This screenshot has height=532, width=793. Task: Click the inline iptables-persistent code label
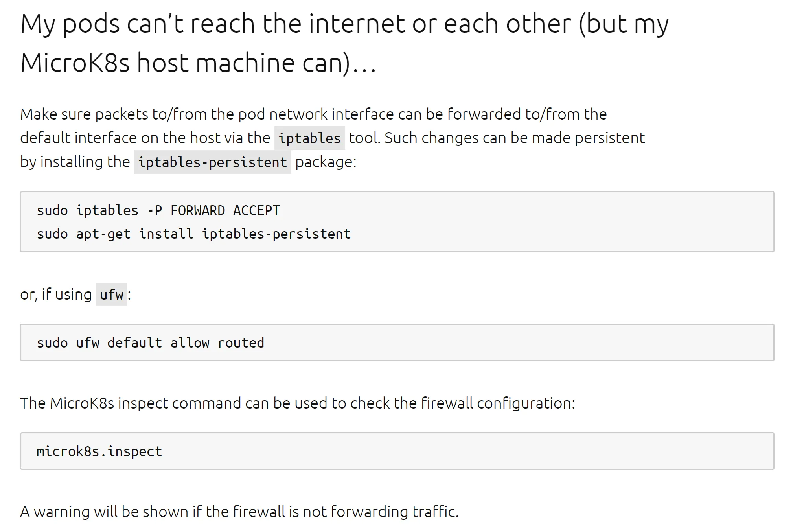click(212, 162)
